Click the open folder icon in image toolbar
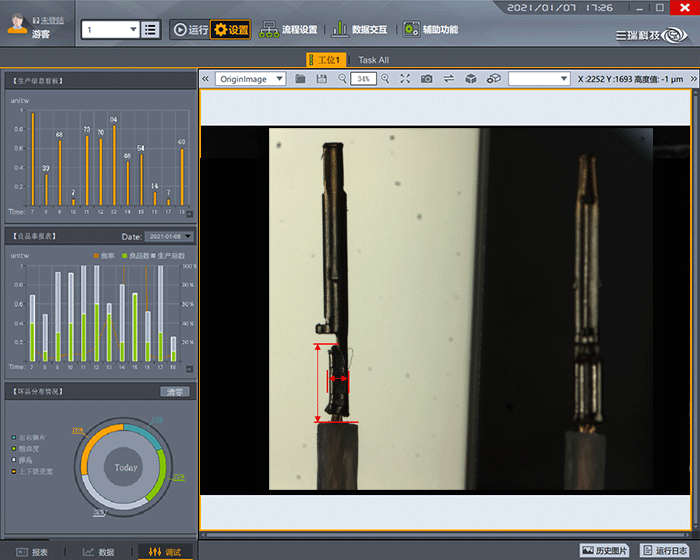700x560 pixels. pyautogui.click(x=300, y=79)
